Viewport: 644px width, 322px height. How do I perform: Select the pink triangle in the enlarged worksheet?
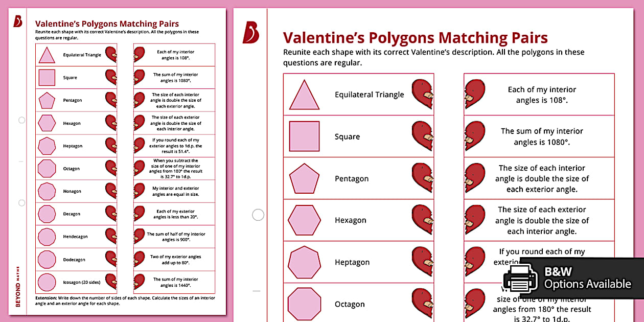[304, 95]
